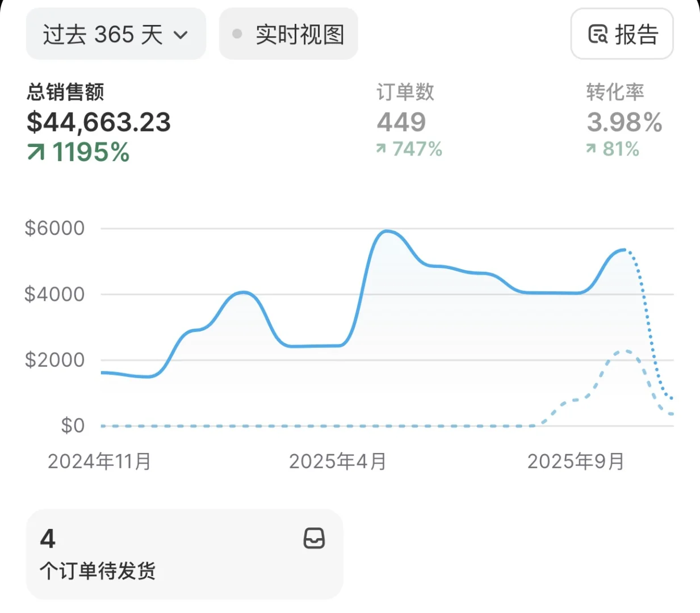
Task: Toggle the 实时视图 live view option
Action: tap(288, 34)
